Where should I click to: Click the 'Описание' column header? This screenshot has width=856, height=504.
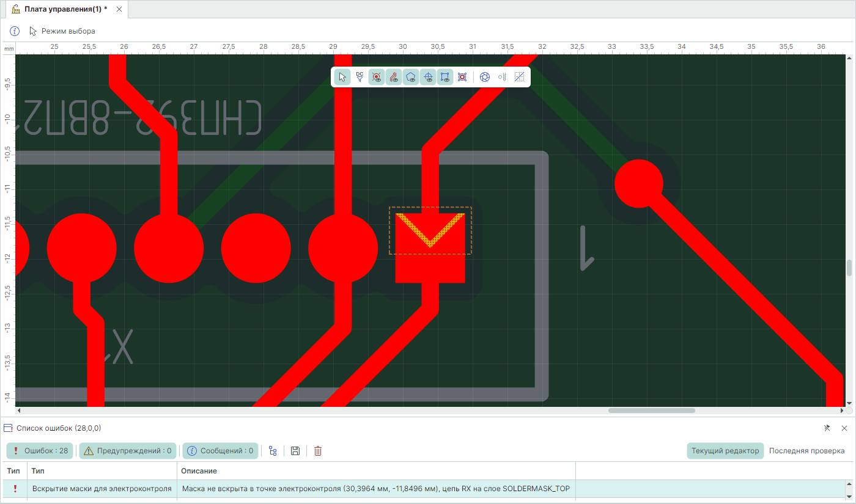[x=376, y=471]
